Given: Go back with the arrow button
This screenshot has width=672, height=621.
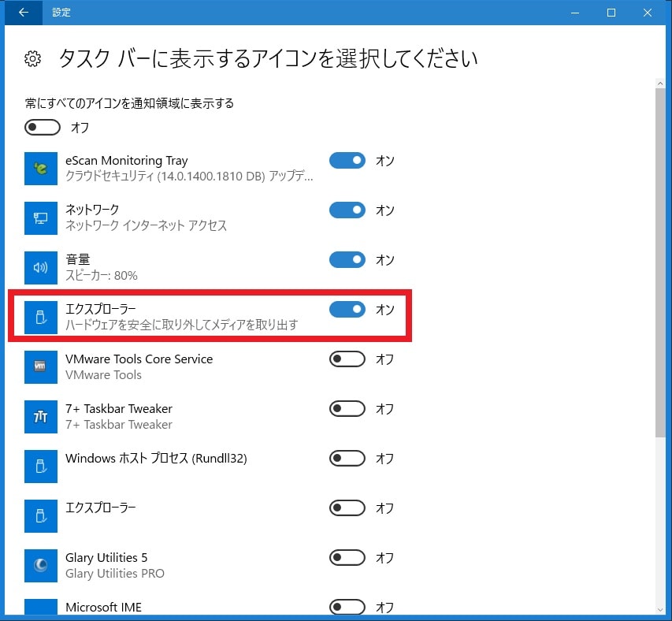Looking at the screenshot, I should 24,13.
